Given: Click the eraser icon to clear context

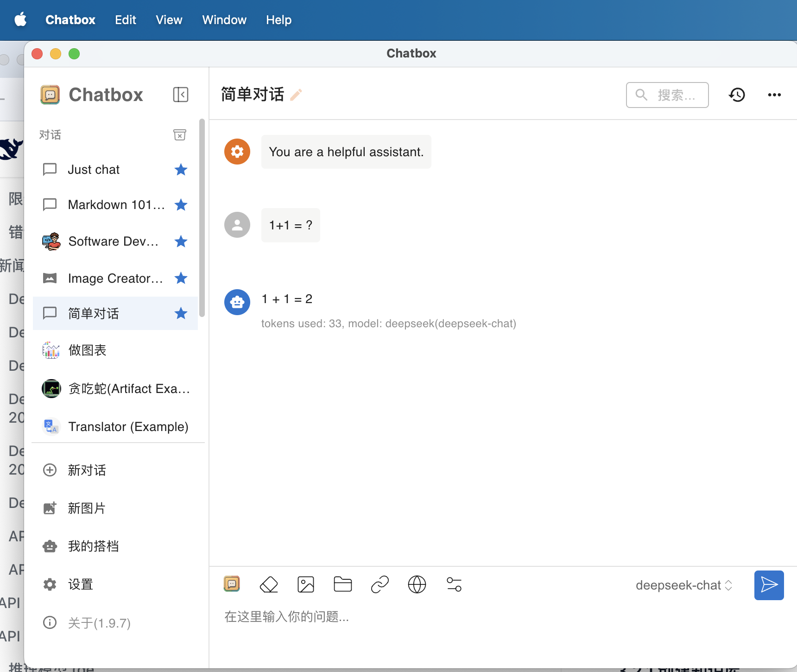Looking at the screenshot, I should click(x=269, y=584).
